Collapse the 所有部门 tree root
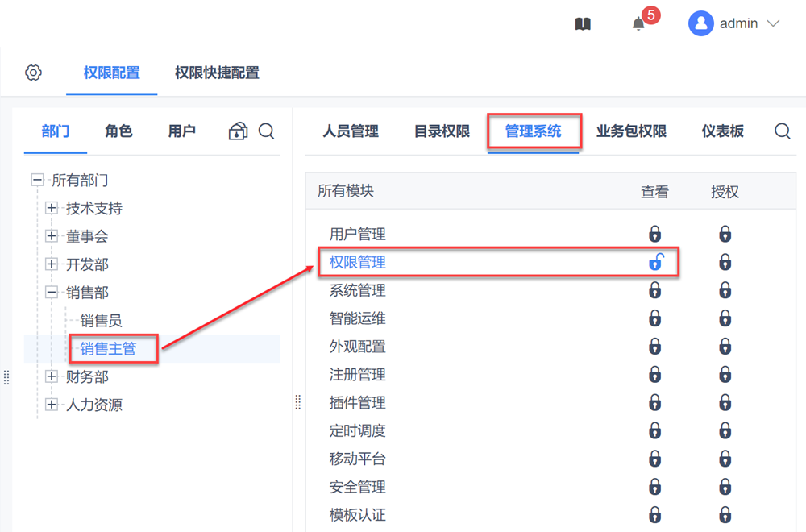Screen dimensions: 806x532 [37, 181]
